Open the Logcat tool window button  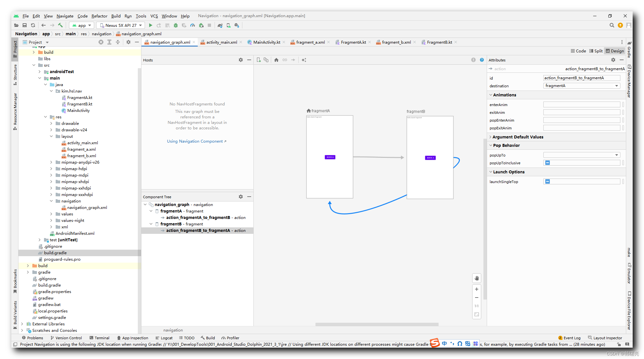[164, 338]
